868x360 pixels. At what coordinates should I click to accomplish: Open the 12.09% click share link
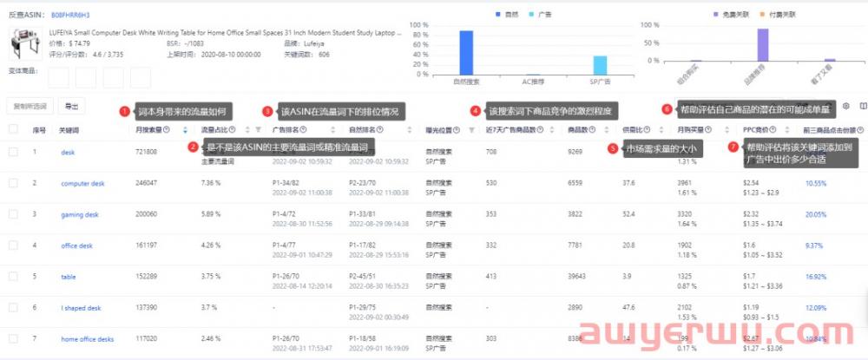[816, 308]
